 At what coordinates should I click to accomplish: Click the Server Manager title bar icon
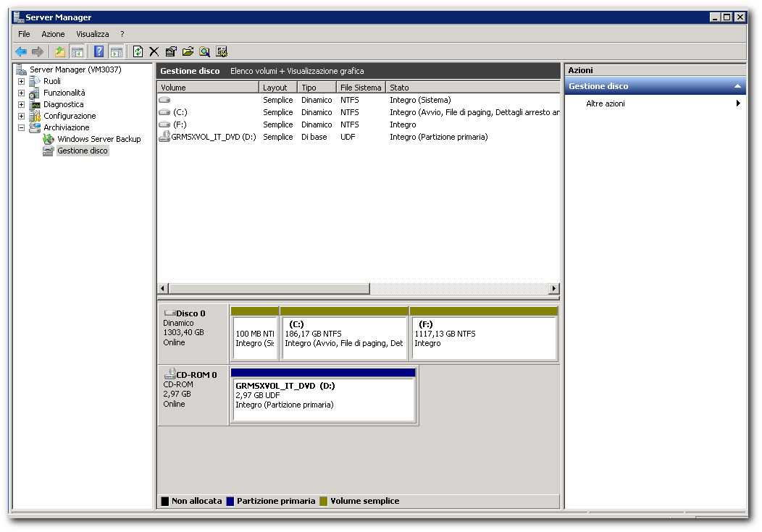[18, 17]
